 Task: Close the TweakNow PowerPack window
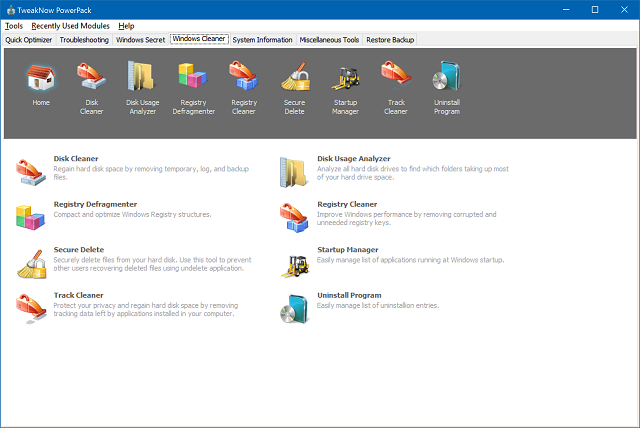624,10
